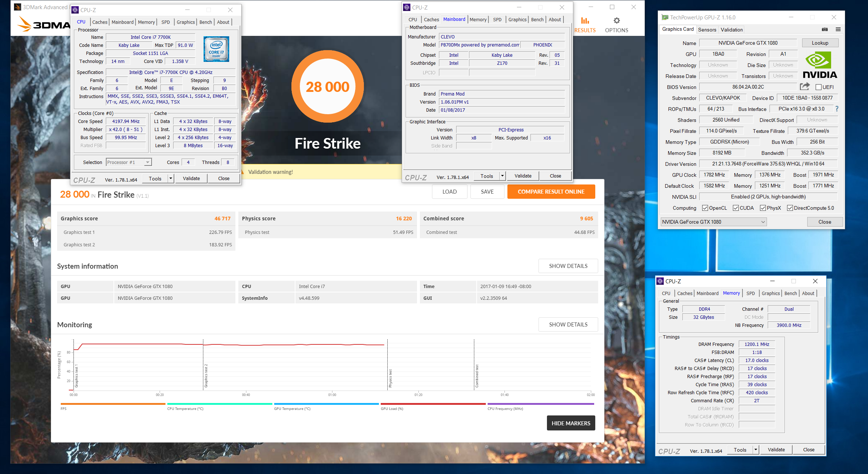868x474 pixels.
Task: Open the Tools dropdown arrow in CPU window
Action: 171,179
